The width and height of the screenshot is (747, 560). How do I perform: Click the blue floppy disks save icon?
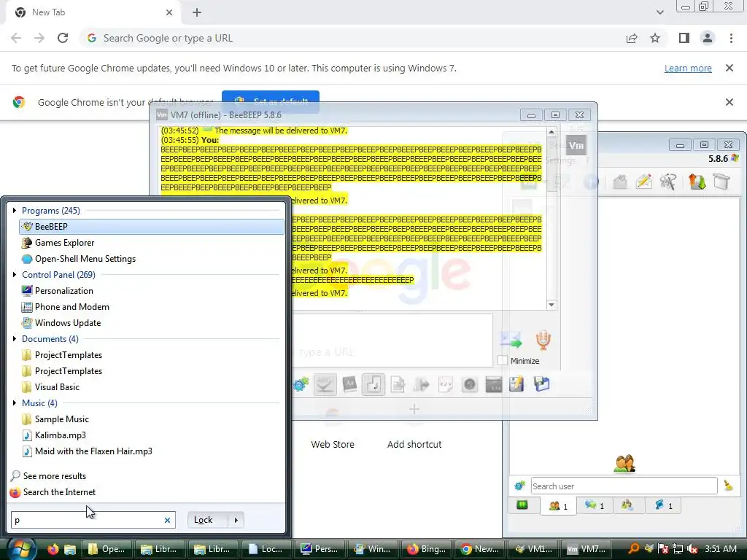542,384
